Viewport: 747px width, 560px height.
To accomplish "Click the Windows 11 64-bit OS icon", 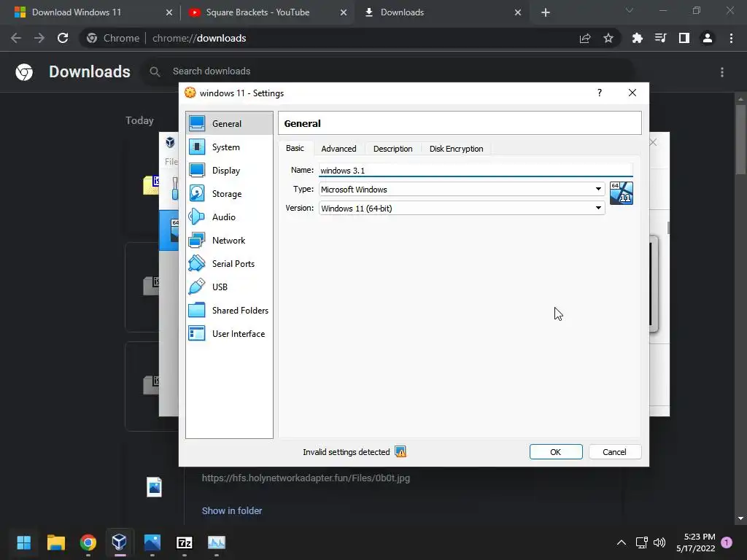I will click(x=622, y=192).
